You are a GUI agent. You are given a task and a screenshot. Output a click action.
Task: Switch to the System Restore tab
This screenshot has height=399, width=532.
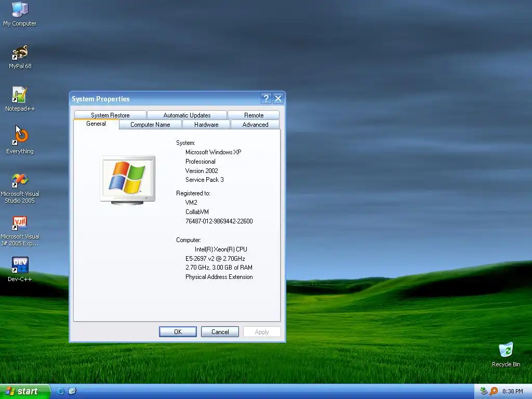(110, 115)
